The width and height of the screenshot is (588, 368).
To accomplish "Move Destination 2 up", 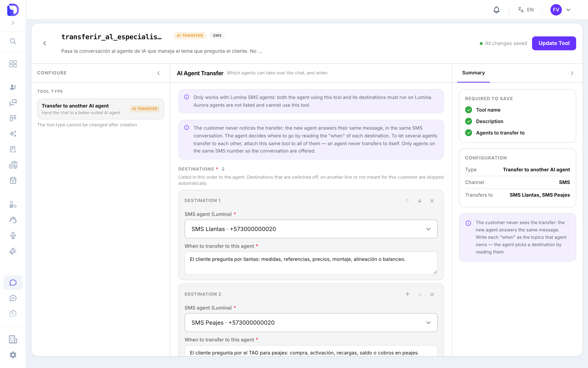I will pos(408,294).
